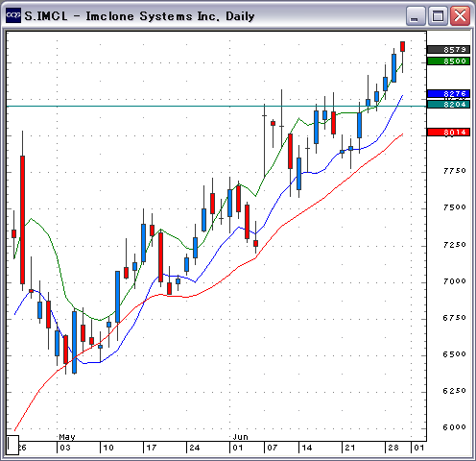
Task: Click the blue 8276 moving average label
Action: tap(448, 93)
